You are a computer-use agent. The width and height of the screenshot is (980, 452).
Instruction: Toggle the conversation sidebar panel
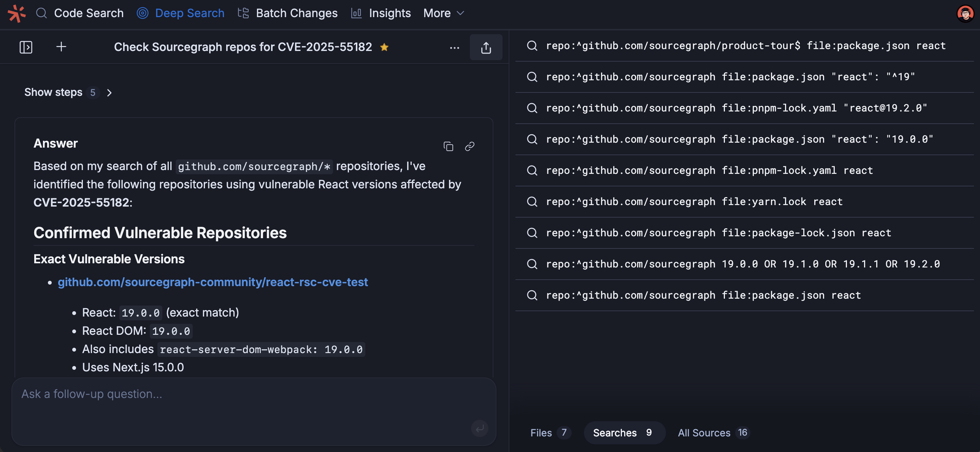25,47
